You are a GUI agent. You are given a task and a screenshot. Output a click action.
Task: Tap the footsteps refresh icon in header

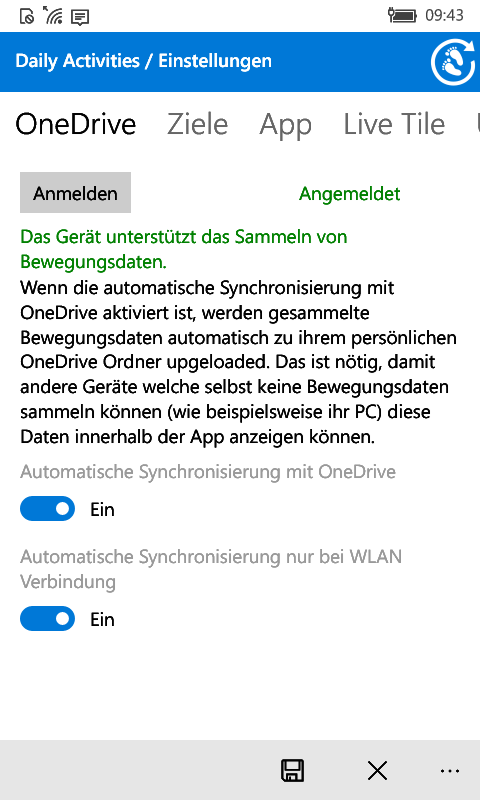click(x=453, y=62)
